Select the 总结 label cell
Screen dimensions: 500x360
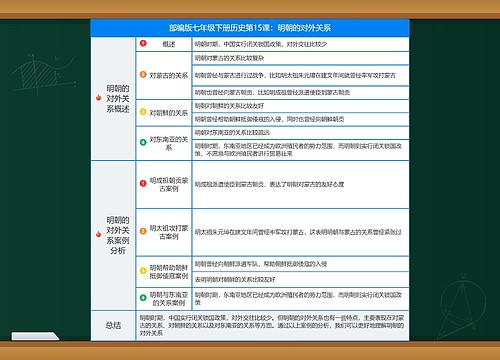click(x=113, y=325)
